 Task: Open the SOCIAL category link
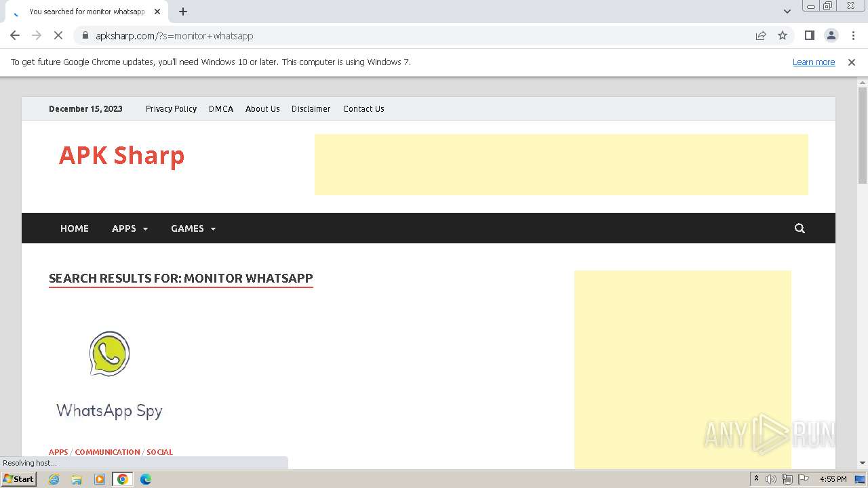(159, 452)
